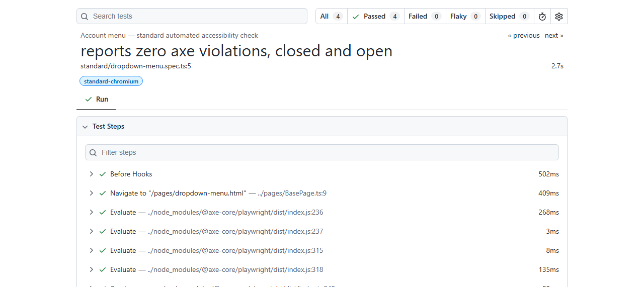Click the check icon on index.js:315 step

103,250
